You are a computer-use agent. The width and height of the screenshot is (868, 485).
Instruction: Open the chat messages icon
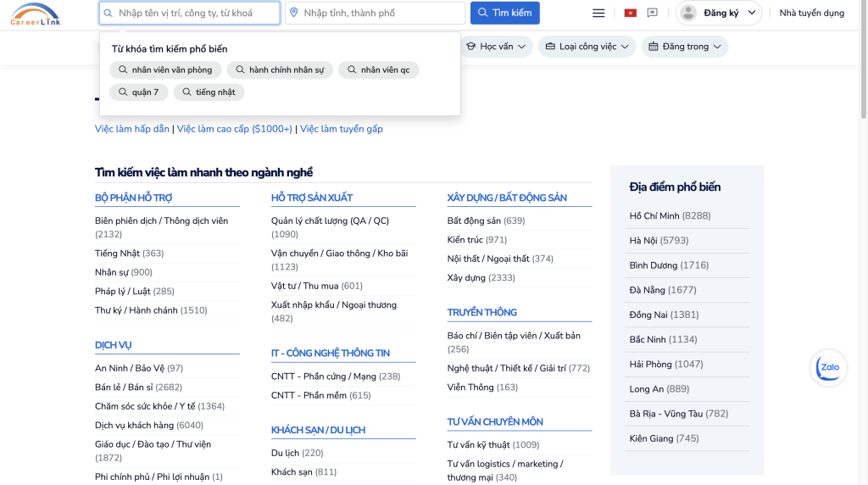coord(652,14)
